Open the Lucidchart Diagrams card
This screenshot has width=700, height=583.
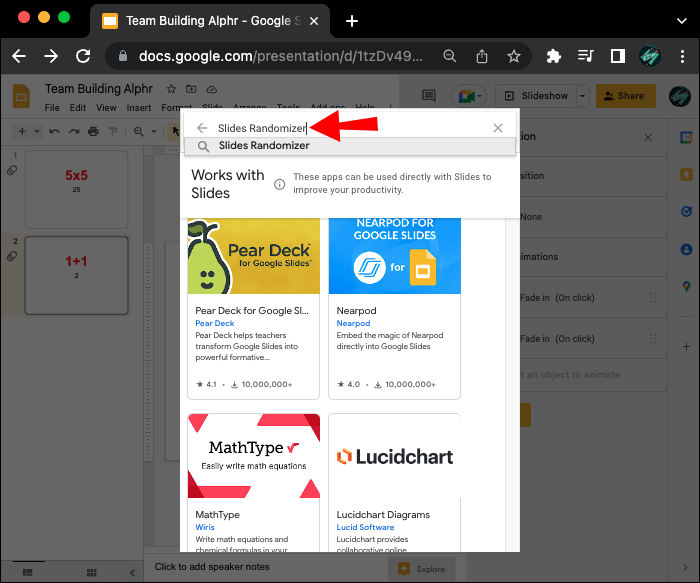click(x=395, y=483)
